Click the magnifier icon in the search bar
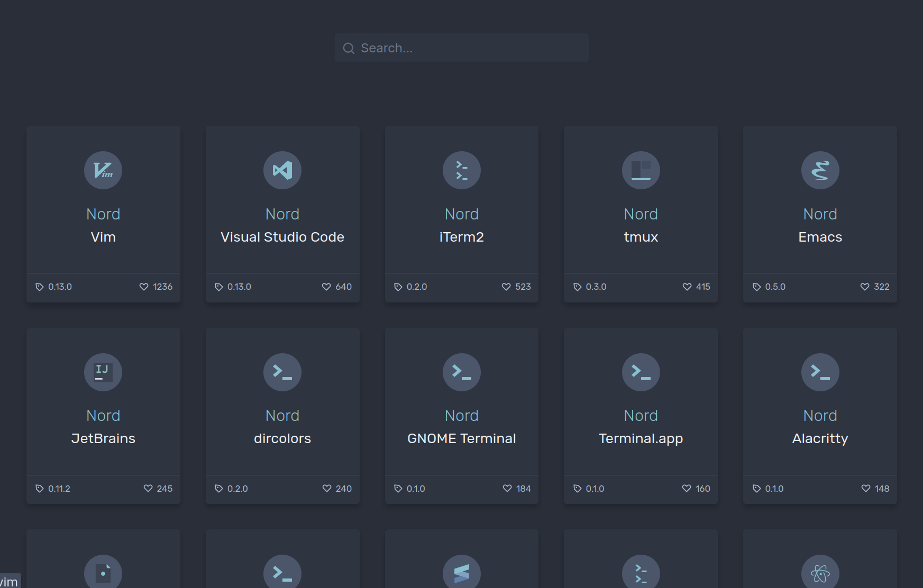This screenshot has width=923, height=588. click(349, 48)
